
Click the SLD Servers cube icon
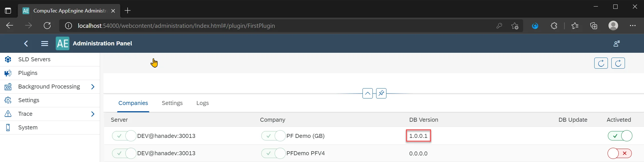tap(8, 59)
